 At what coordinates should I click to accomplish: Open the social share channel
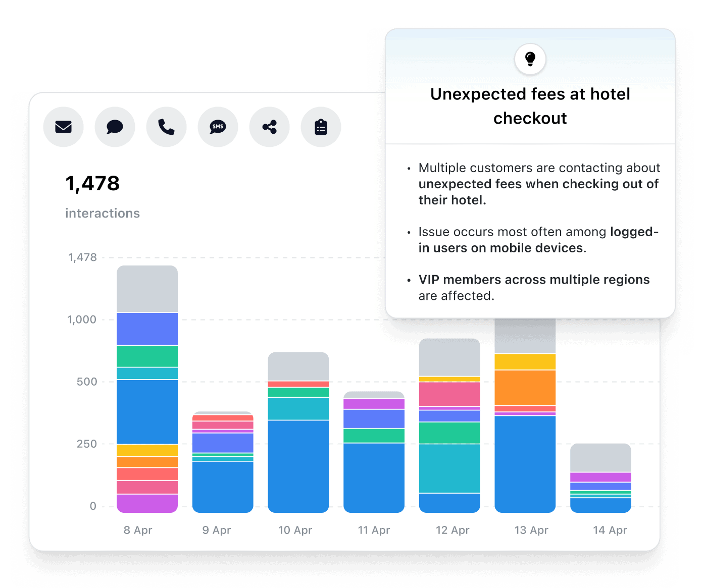pyautogui.click(x=269, y=127)
